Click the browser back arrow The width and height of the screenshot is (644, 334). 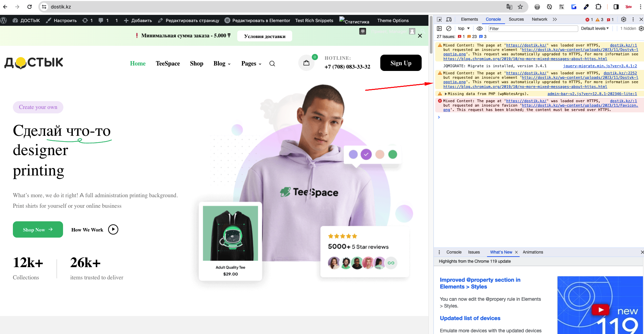(x=5, y=7)
